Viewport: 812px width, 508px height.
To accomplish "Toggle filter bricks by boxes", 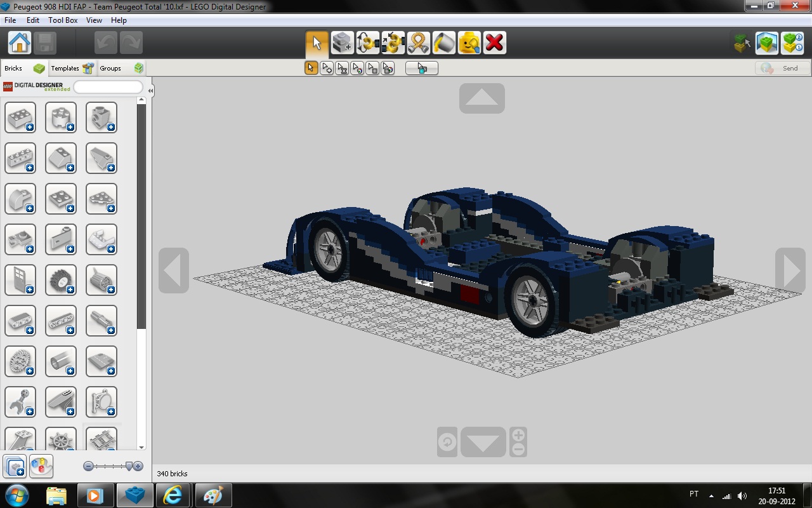I will point(15,466).
